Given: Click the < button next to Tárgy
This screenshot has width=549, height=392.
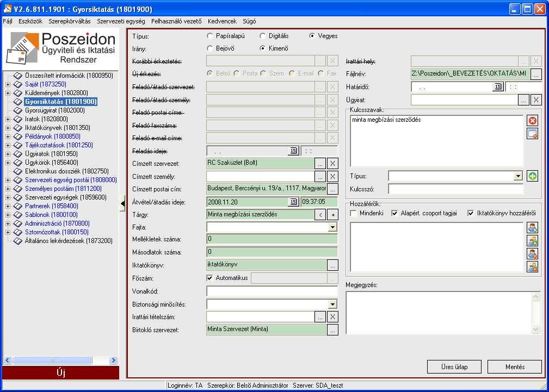Looking at the screenshot, I should tap(320, 215).
